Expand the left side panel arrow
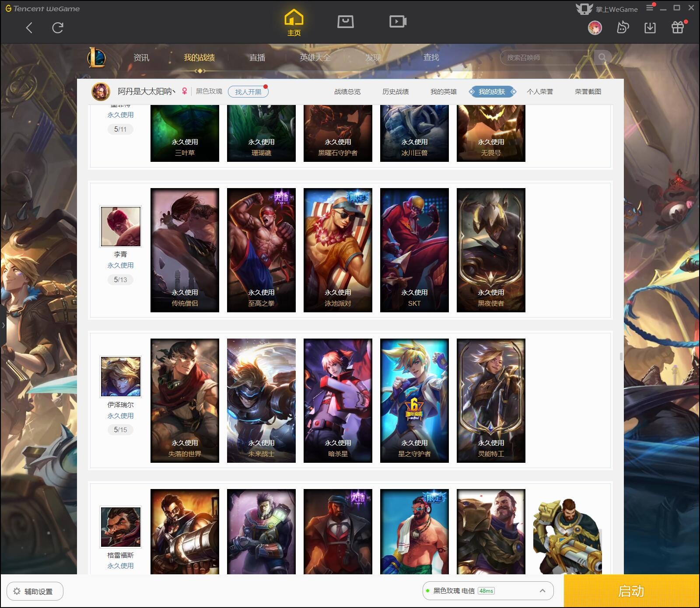 coord(3,325)
